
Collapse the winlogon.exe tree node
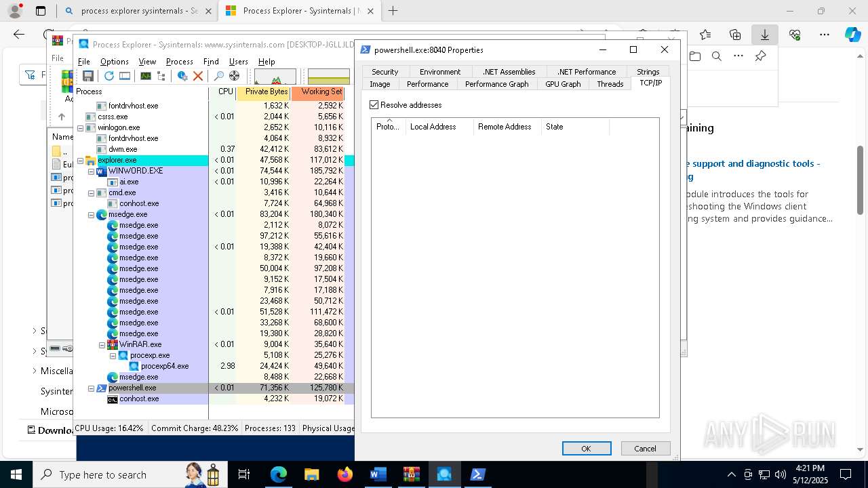pyautogui.click(x=81, y=127)
